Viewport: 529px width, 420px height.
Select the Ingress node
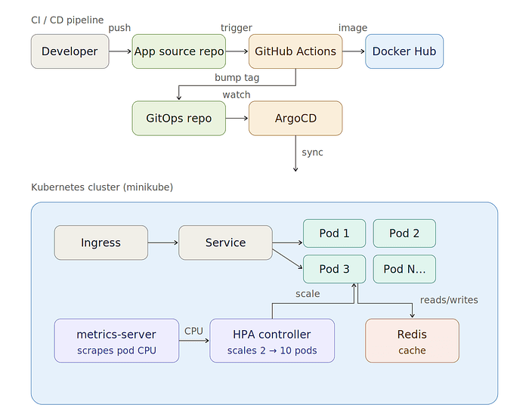[x=101, y=242]
